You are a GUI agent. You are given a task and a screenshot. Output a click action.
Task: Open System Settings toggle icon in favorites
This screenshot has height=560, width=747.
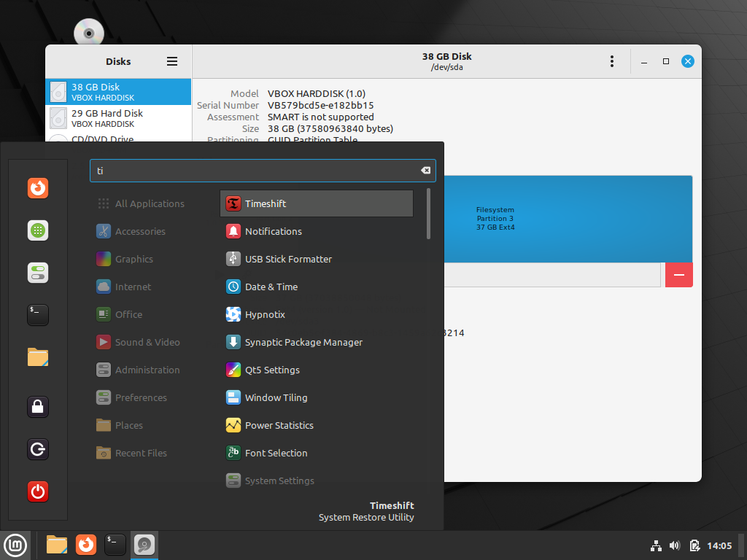38,273
